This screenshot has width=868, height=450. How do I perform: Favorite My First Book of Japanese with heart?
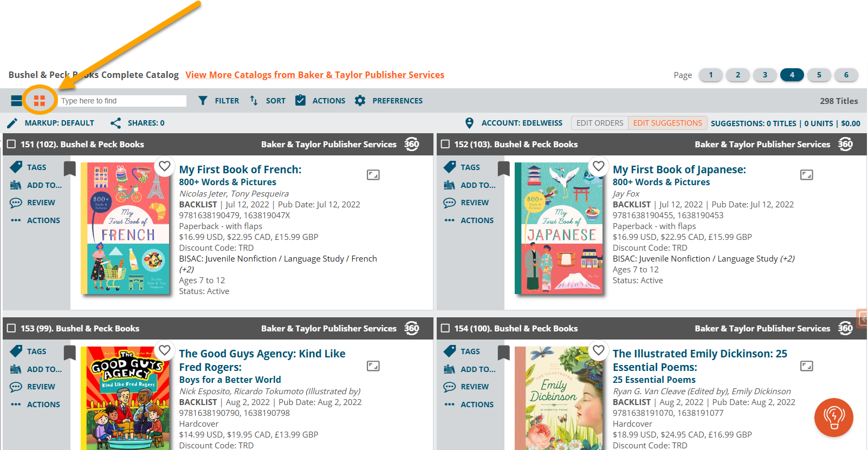tap(598, 166)
